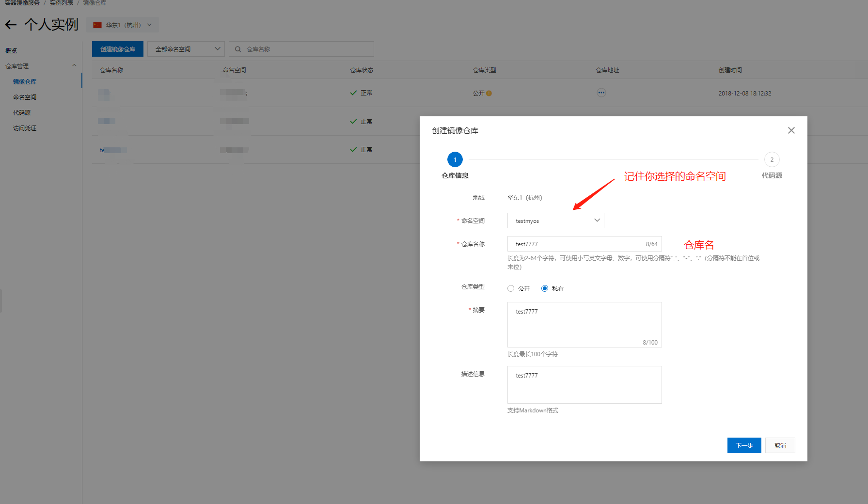Viewport: 868px width, 504px height.
Task: Close the 创建镜像仓库 dialog
Action: click(x=791, y=130)
